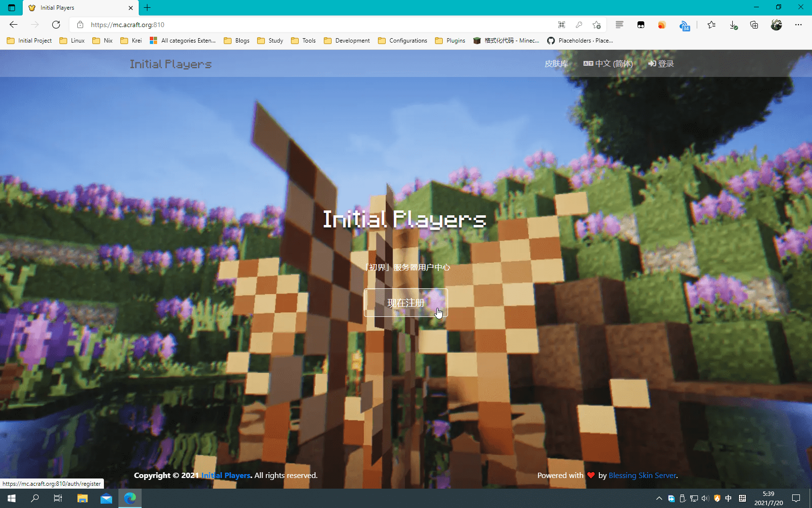
Task: Show hidden system tray icons
Action: click(659, 498)
